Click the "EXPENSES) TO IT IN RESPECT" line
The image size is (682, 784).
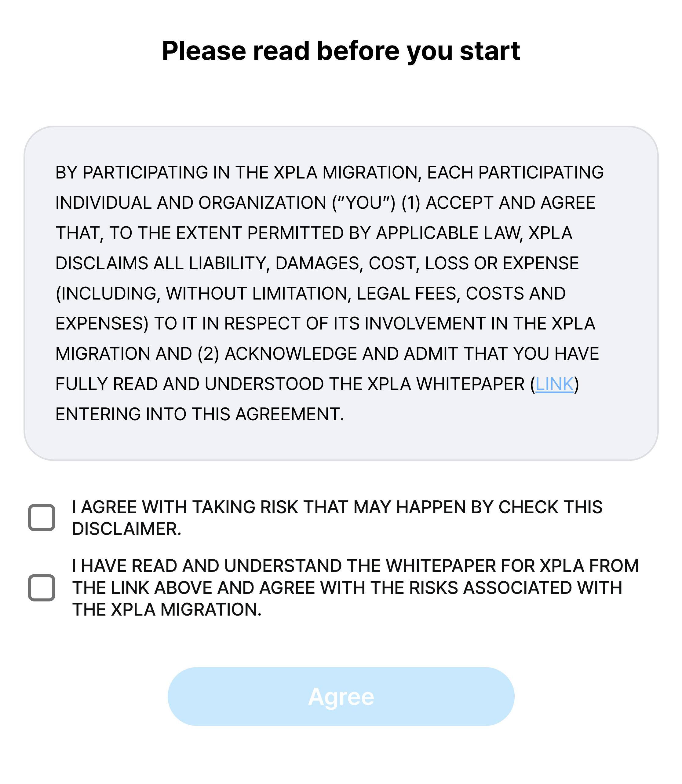325,324
